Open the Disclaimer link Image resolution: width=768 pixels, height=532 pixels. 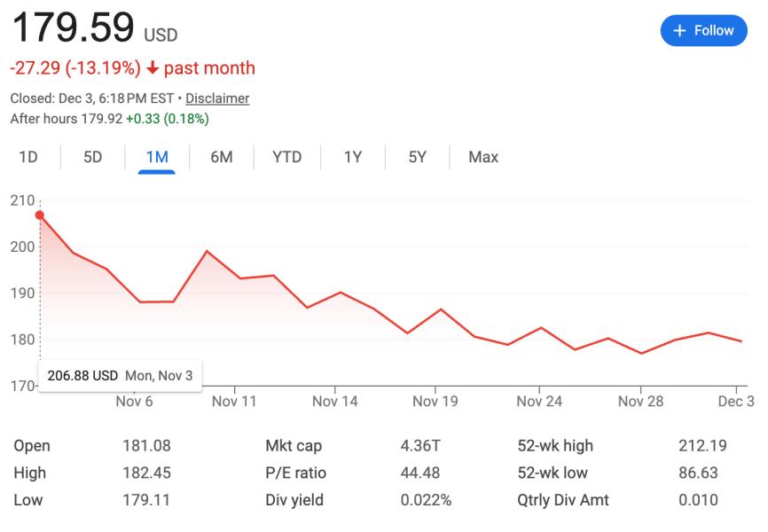tap(217, 98)
